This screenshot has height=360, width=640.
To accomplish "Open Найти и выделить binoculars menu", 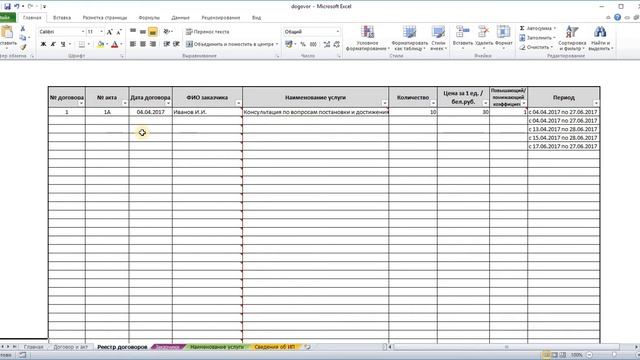I will [600, 38].
